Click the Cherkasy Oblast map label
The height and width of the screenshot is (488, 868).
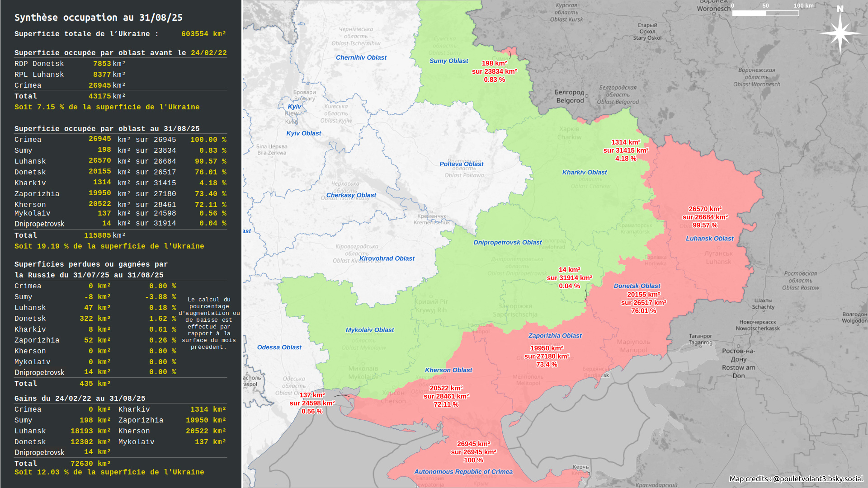pos(351,195)
